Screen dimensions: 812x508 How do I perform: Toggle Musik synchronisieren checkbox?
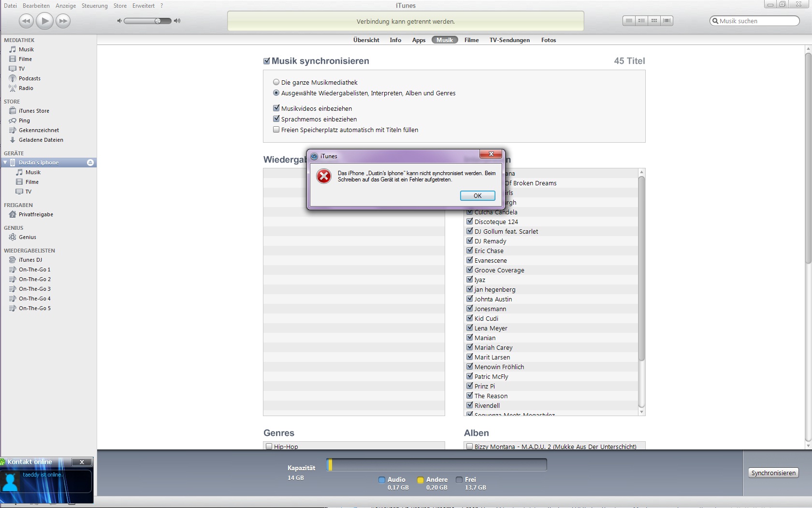(x=267, y=61)
